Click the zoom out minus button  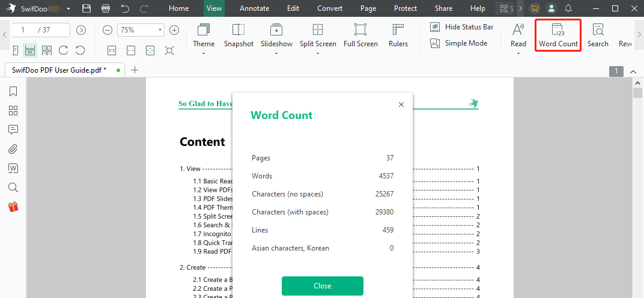[107, 29]
